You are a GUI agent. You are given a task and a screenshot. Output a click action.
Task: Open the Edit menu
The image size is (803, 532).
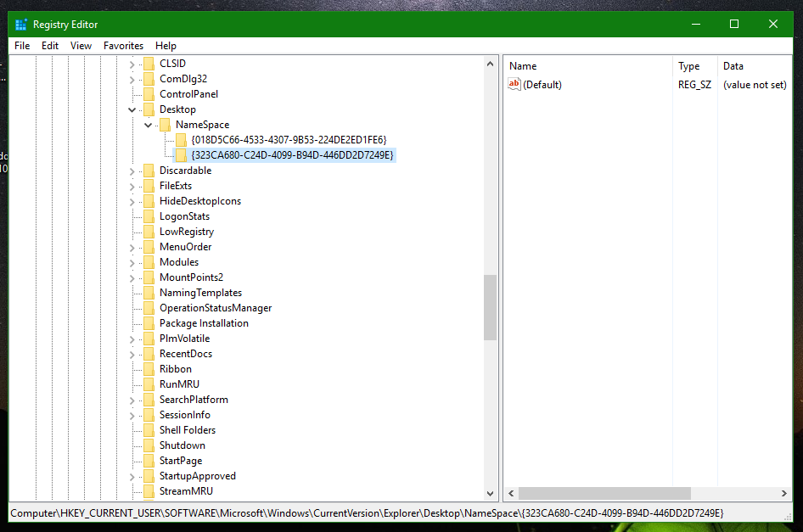tap(50, 46)
